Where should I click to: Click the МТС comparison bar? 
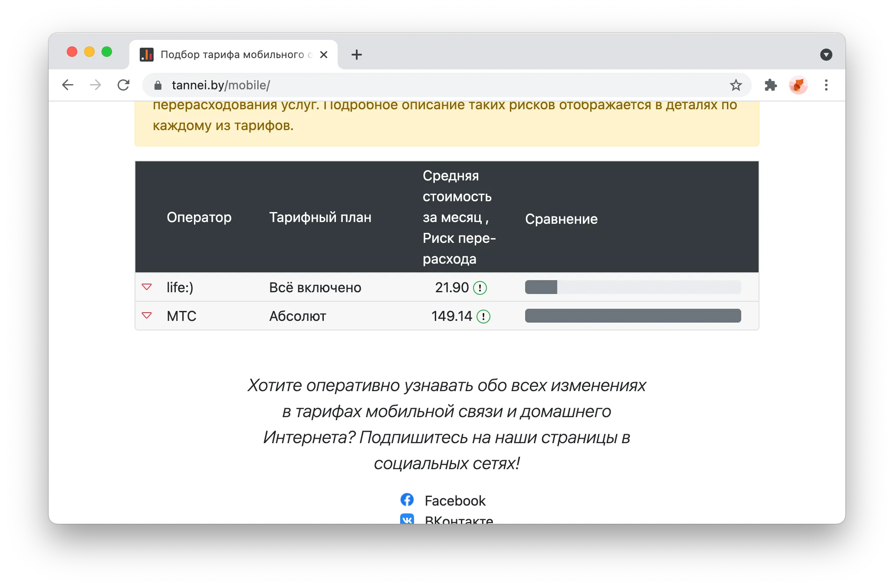tap(633, 316)
